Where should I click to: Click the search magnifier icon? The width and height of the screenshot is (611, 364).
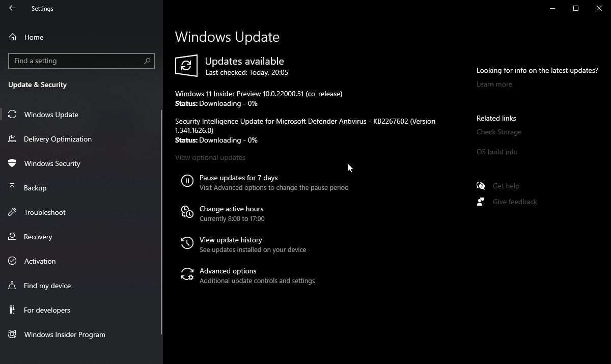tap(147, 61)
